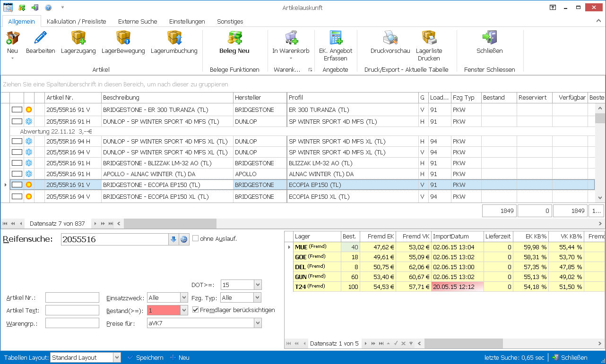Open the Kalkulation / Preisliste tab
The width and height of the screenshot is (606, 364).
[x=76, y=21]
